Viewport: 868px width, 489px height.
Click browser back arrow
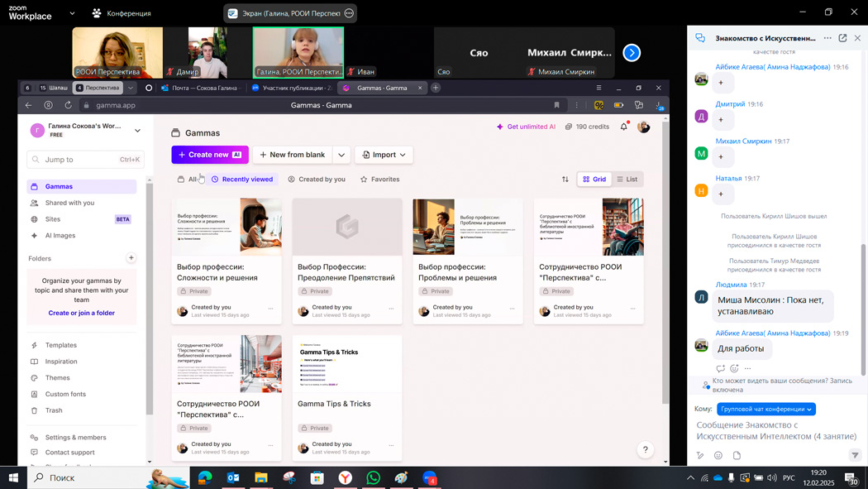coord(28,105)
